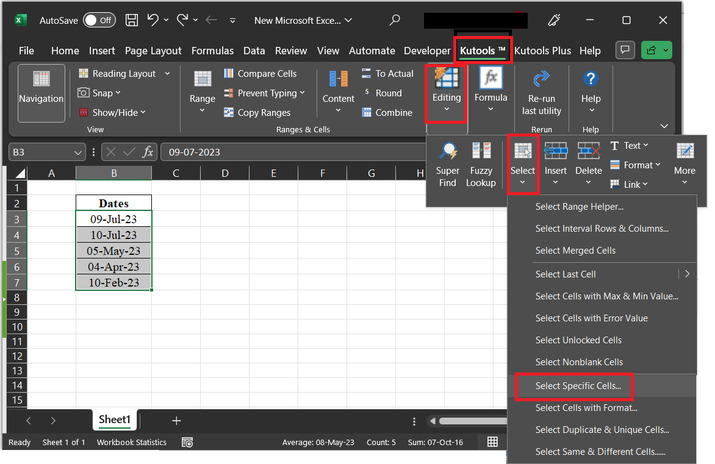This screenshot has width=715, height=464.
Task: Open the Kutools Plus tab
Action: 543,51
